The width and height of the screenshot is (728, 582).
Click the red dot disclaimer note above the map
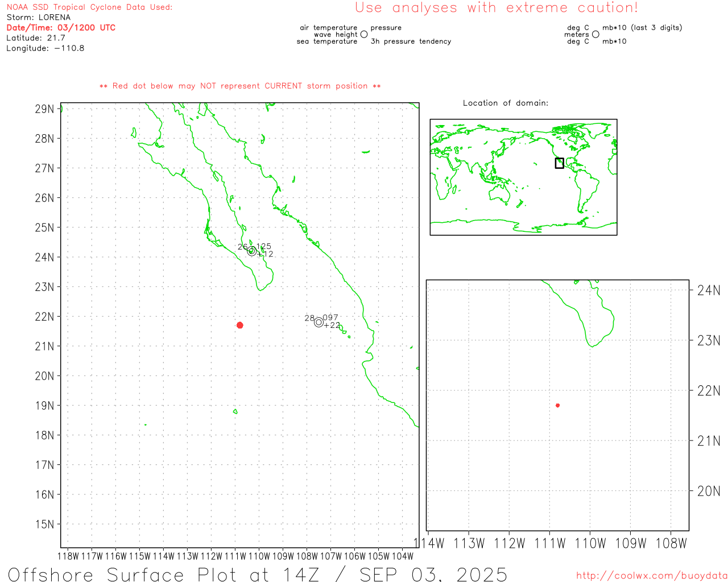240,86
